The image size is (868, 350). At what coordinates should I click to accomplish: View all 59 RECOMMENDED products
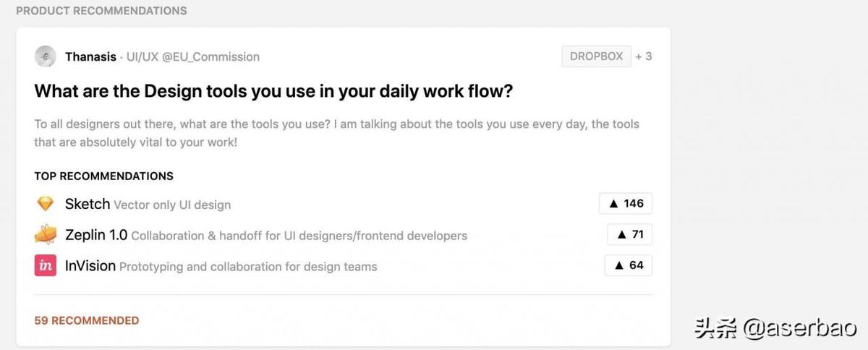pos(87,320)
